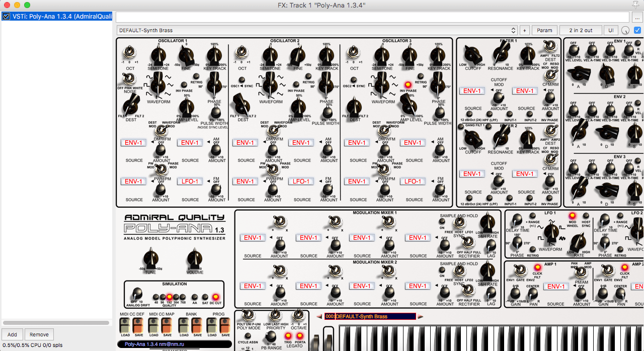Toggle the FX bypass checkbox beside UI

pyautogui.click(x=637, y=31)
